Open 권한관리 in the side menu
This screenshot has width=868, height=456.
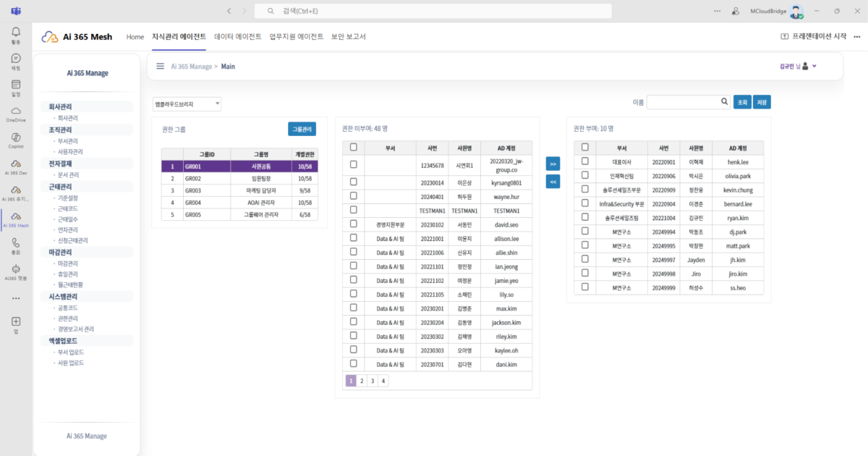click(67, 318)
